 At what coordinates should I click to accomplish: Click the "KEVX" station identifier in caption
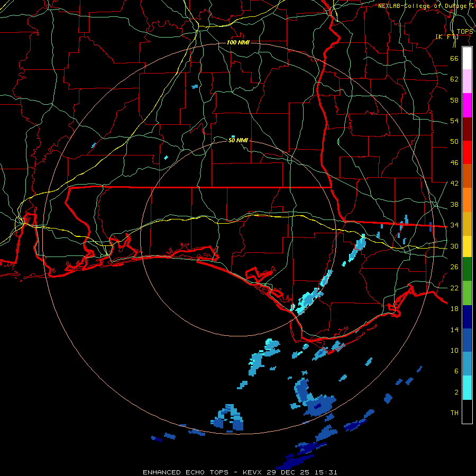253,472
